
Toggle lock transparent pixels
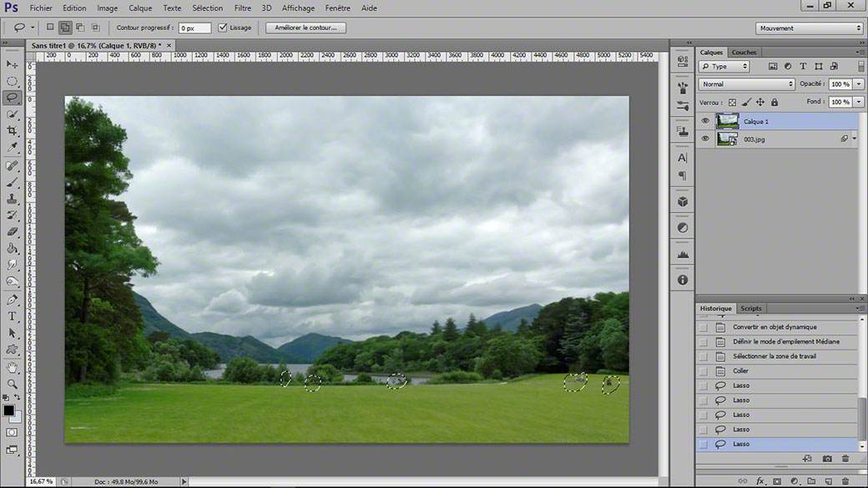(x=733, y=103)
